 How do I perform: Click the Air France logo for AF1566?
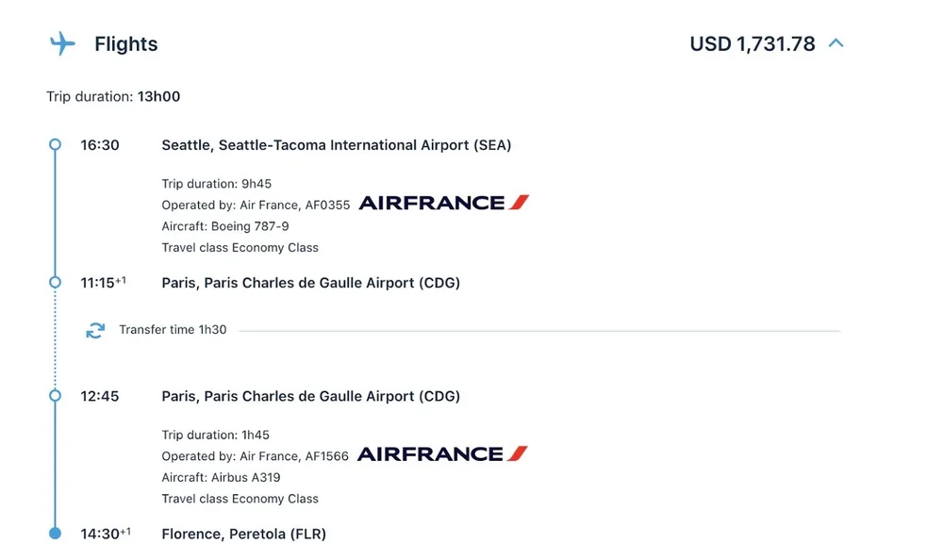tap(442, 454)
